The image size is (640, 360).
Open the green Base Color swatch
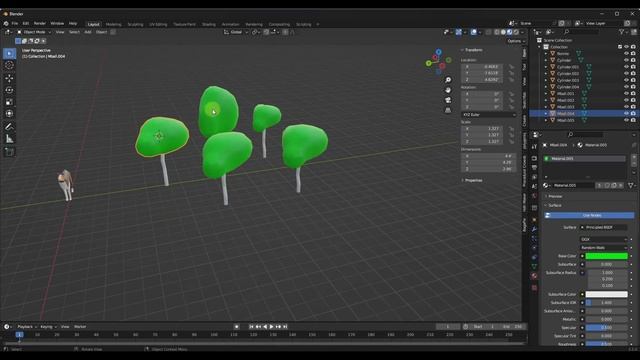click(607, 256)
